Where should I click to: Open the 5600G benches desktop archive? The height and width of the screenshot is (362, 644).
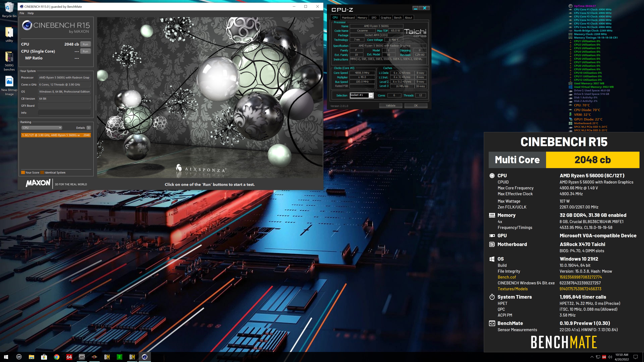9,61
